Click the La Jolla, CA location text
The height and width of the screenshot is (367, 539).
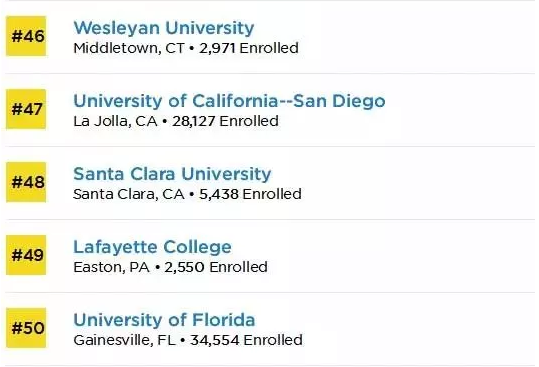(115, 121)
